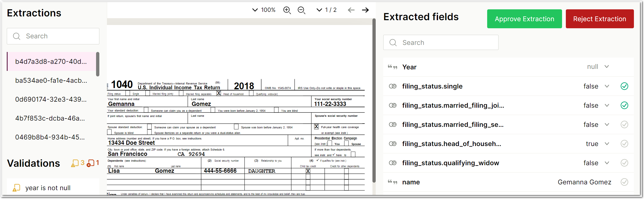Image resolution: width=644 pixels, height=199 pixels.
Task: Click the link icon beside filing_status.married_filing_joi...
Action: click(x=393, y=105)
